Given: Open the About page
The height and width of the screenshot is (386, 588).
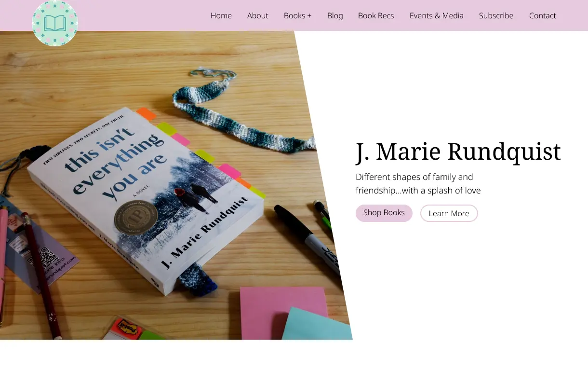Looking at the screenshot, I should pyautogui.click(x=257, y=15).
